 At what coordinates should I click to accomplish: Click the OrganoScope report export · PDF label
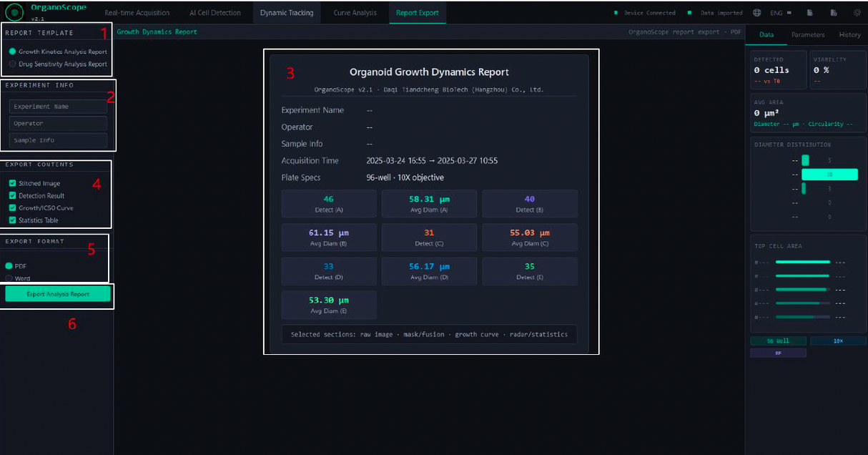pos(684,31)
